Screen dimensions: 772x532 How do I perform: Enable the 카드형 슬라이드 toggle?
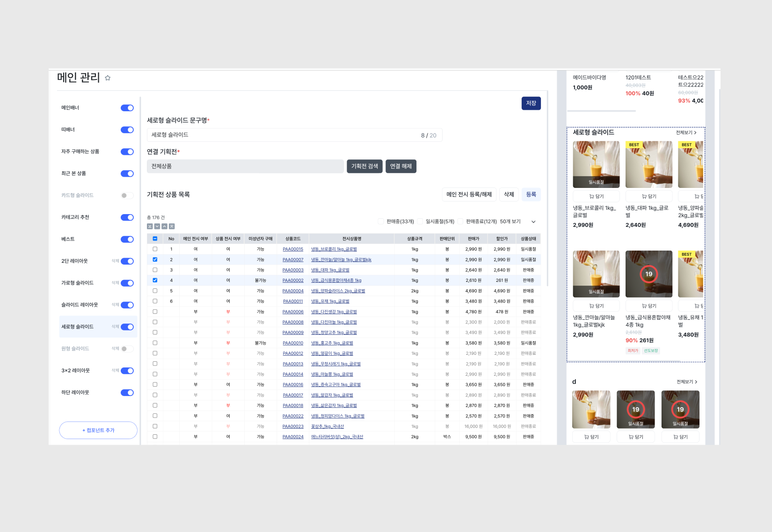127,195
